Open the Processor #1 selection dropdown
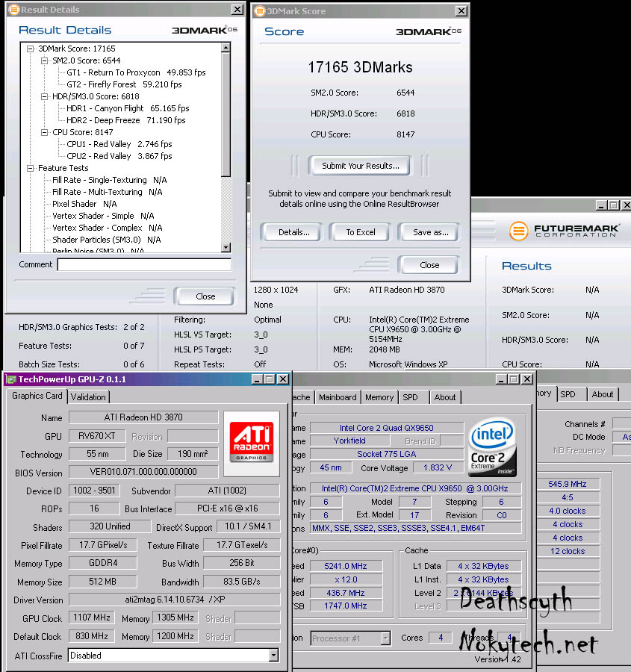This screenshot has width=631, height=672. pos(385,638)
